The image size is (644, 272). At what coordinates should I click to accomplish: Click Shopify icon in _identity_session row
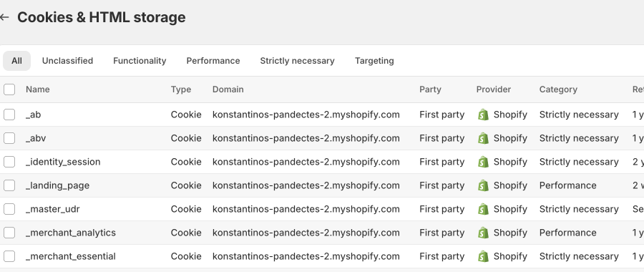484,162
